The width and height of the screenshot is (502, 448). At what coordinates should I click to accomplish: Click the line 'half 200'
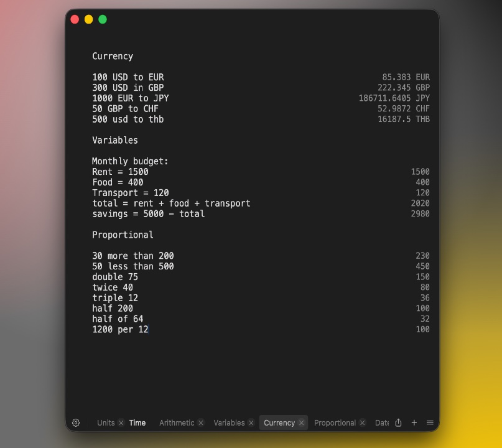pyautogui.click(x=113, y=309)
